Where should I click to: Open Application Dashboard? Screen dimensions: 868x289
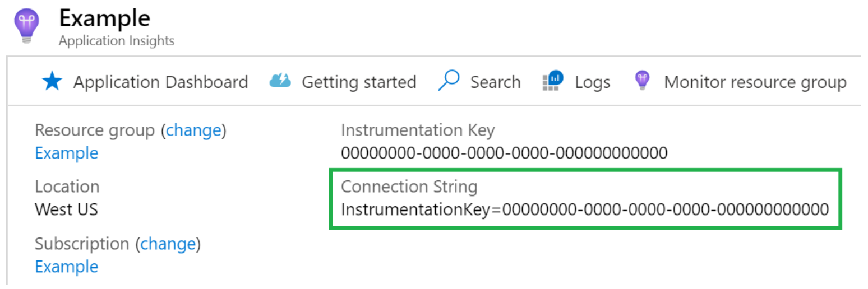point(160,82)
